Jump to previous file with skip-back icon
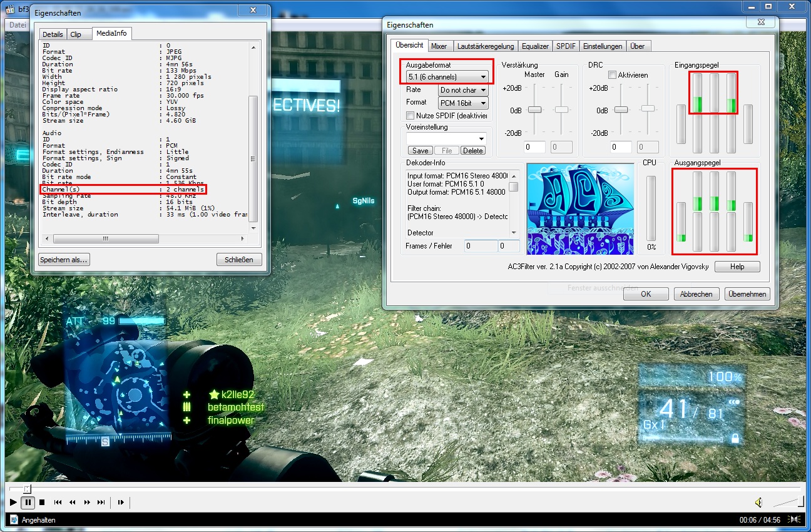811x532 pixels. pos(58,502)
